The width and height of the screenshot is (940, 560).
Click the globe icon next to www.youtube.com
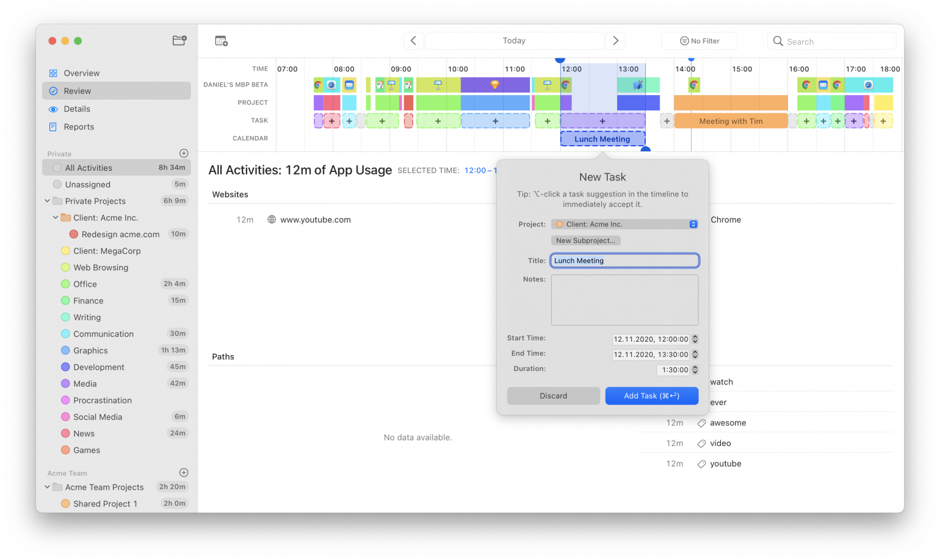[x=272, y=220]
